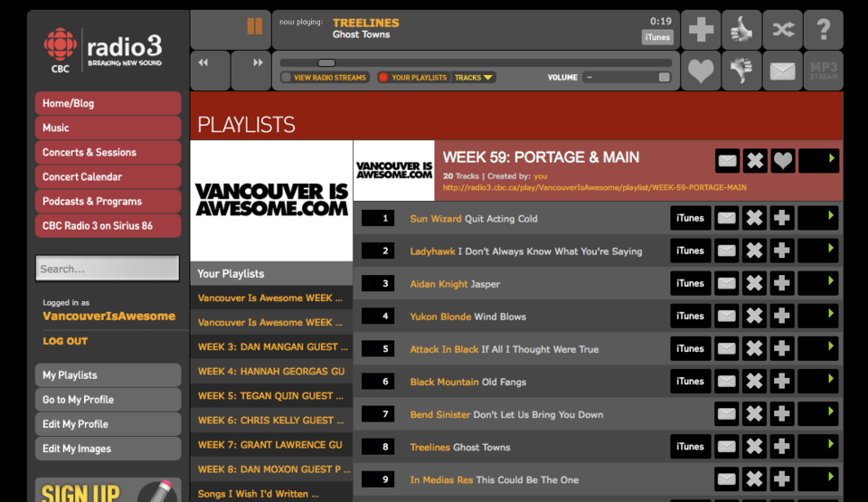Screen dimensions: 868x502
Task: Click the Search input field
Action: pos(108,269)
